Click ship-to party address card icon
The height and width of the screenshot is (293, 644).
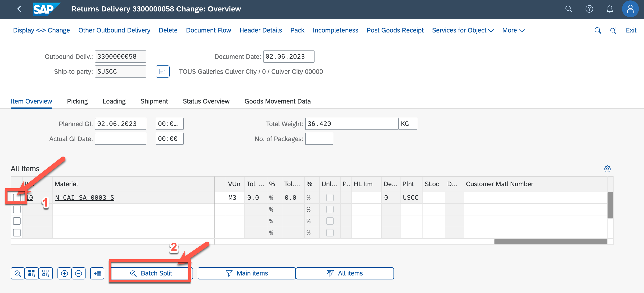click(162, 71)
